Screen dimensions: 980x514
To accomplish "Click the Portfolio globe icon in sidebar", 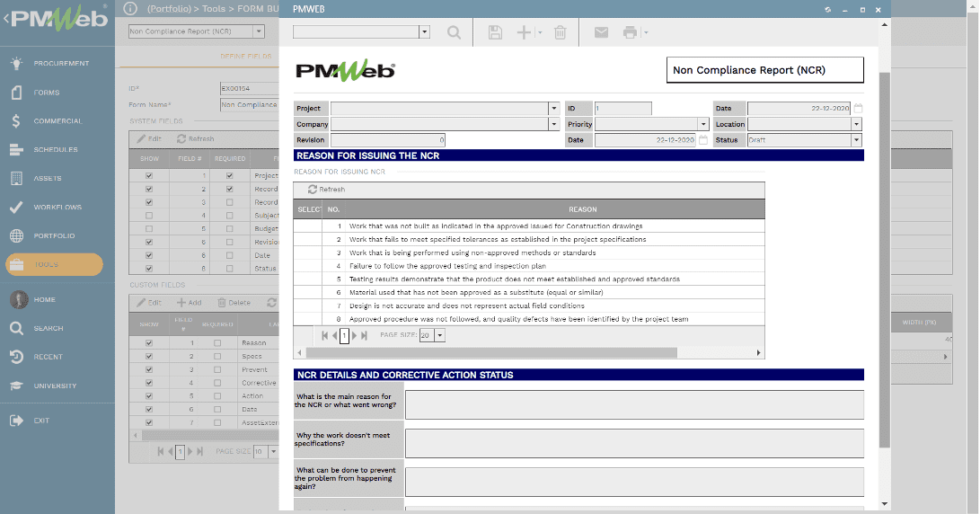I will click(x=17, y=235).
